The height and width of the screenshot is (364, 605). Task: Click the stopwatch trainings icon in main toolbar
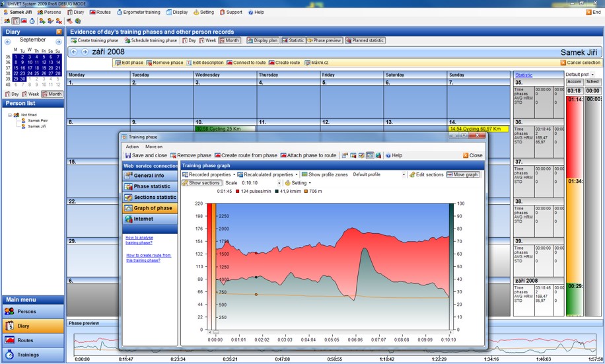pos(32,21)
